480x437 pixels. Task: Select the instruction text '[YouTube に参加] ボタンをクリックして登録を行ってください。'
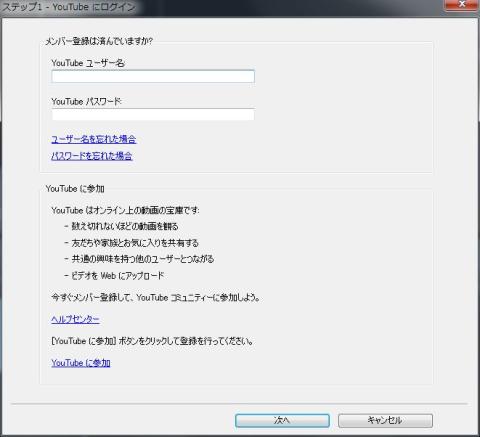pos(152,341)
